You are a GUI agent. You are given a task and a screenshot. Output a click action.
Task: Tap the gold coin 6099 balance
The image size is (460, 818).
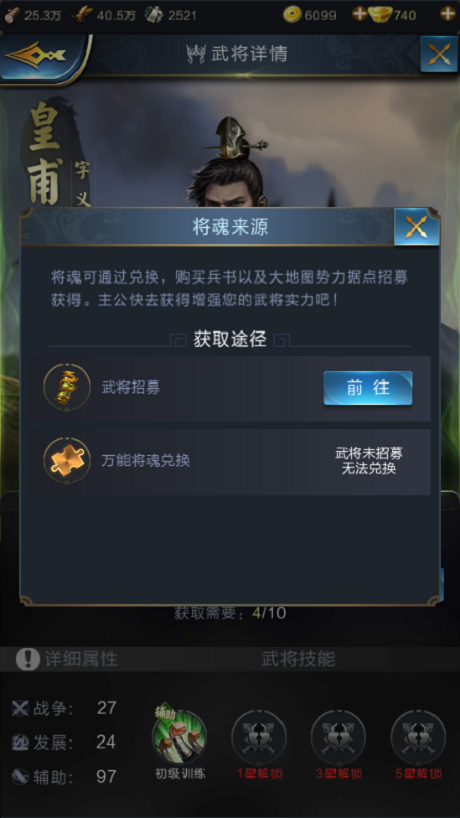310,15
